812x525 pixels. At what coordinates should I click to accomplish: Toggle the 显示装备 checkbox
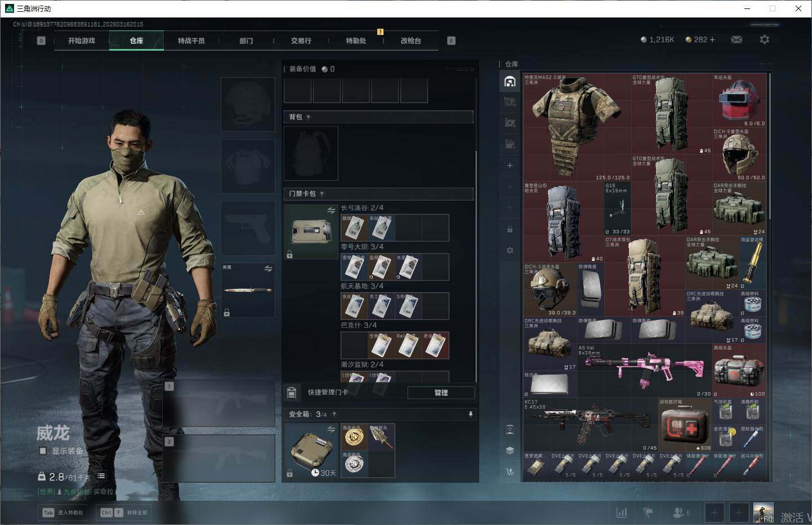click(43, 451)
